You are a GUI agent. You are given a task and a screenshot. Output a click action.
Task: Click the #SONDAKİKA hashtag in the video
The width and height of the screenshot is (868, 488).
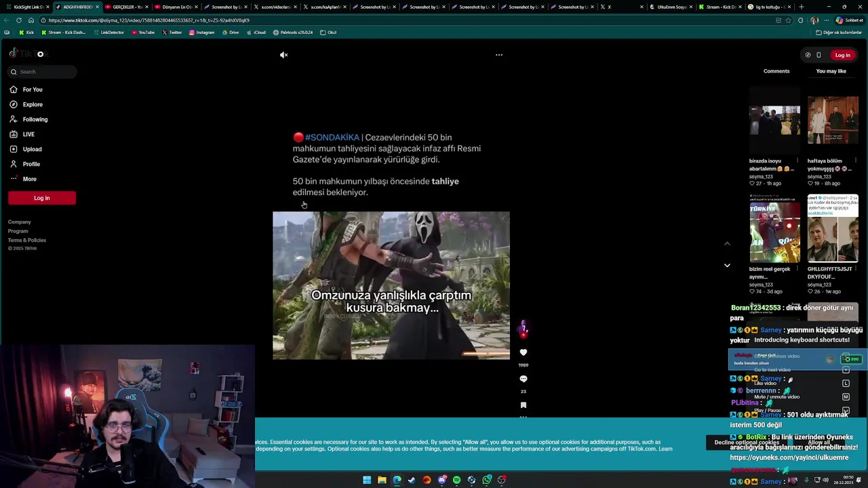pos(332,138)
